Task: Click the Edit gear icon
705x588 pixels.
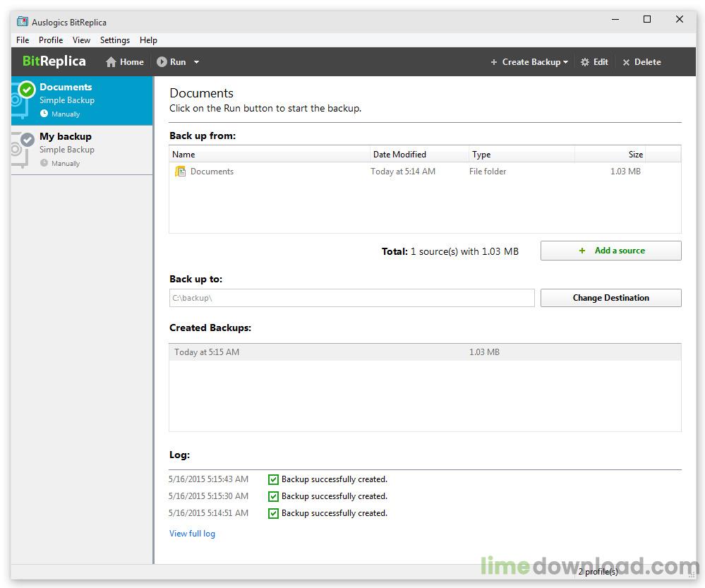Action: pos(585,62)
